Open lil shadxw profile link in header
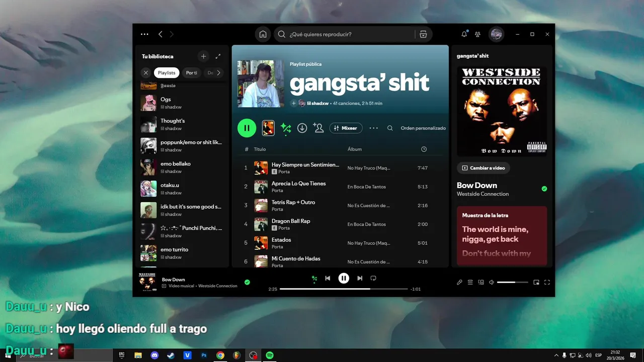 (x=318, y=103)
